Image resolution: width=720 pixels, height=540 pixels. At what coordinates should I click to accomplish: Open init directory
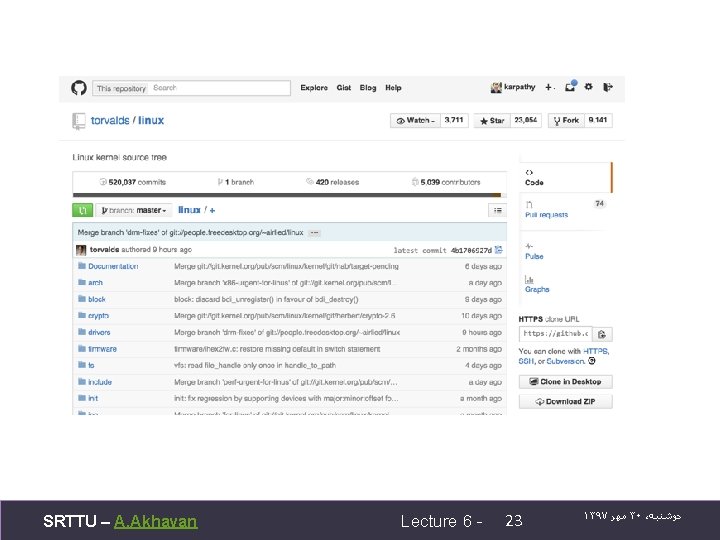click(x=93, y=399)
